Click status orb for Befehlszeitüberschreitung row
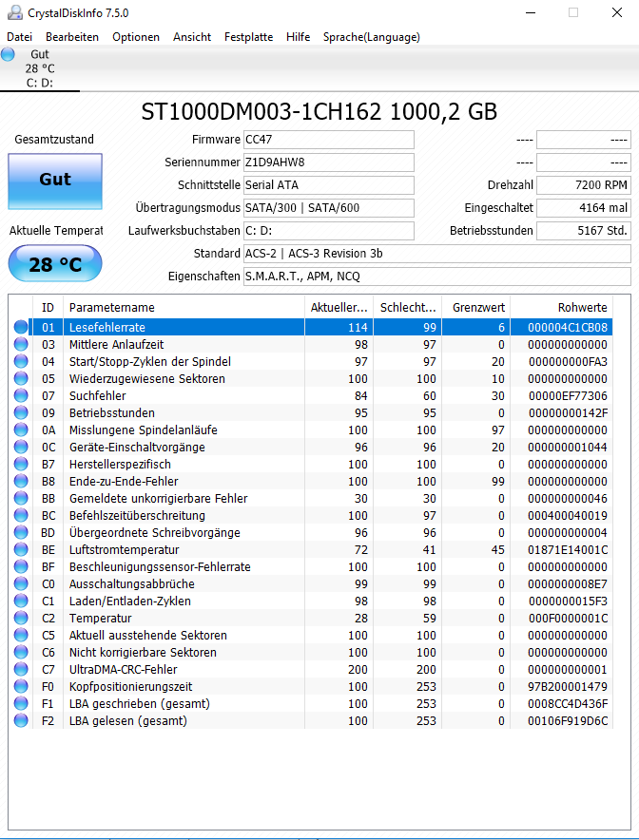 coord(21,515)
